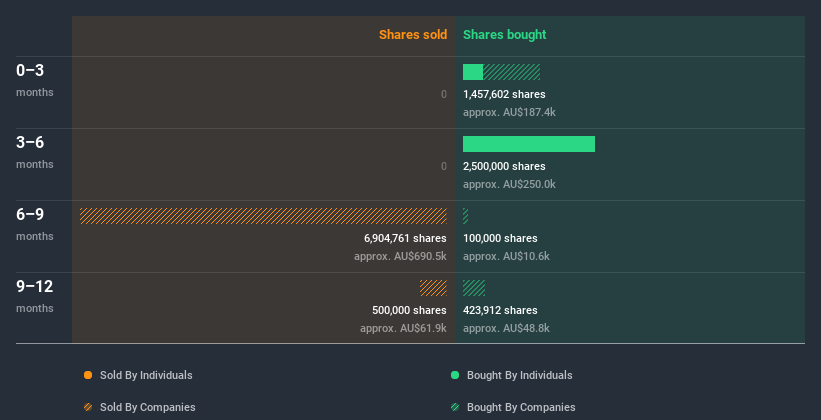Click the 9–12 months row label
821x420 pixels.
[35, 296]
